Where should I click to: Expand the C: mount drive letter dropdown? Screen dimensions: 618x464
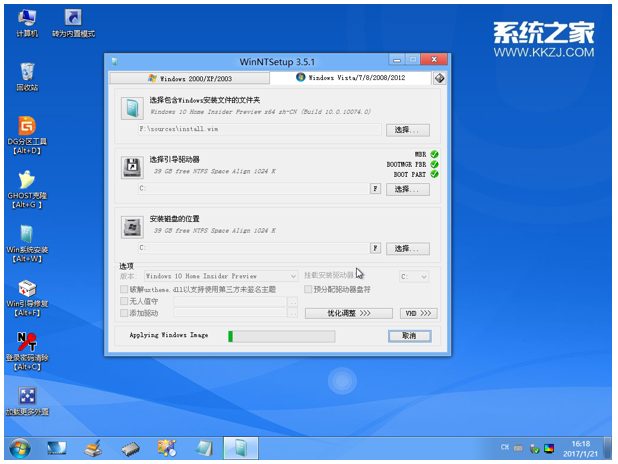coord(413,276)
